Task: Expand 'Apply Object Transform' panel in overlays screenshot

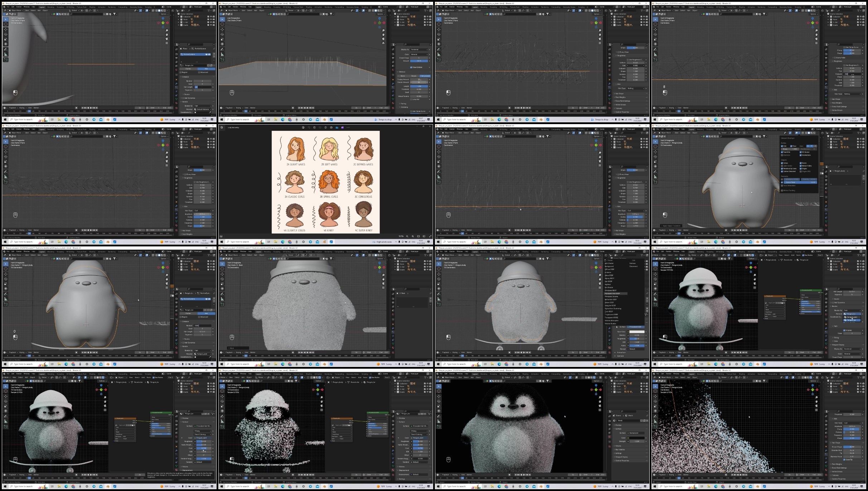Action: click(672, 226)
